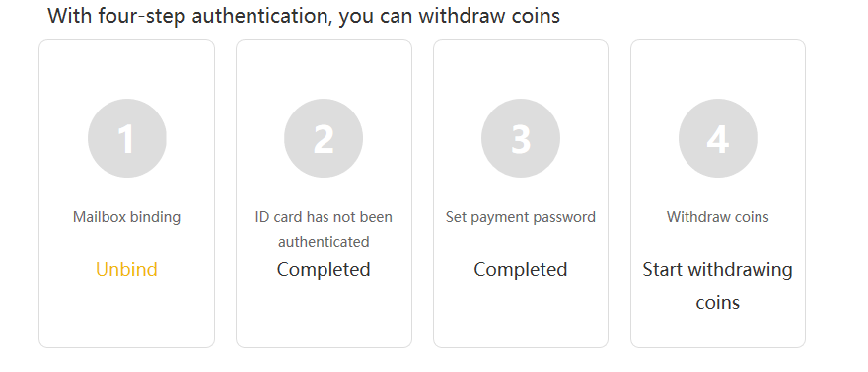
Task: Click Completed under Set payment password
Action: click(521, 270)
